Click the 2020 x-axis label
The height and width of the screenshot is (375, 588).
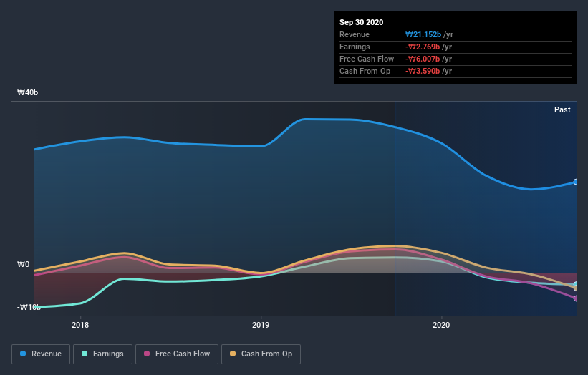(441, 325)
